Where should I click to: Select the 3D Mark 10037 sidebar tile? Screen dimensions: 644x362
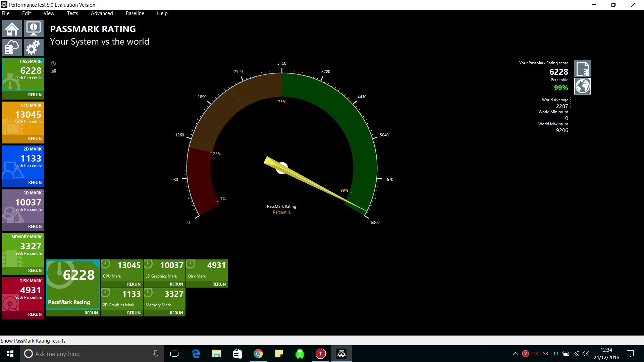pos(23,206)
